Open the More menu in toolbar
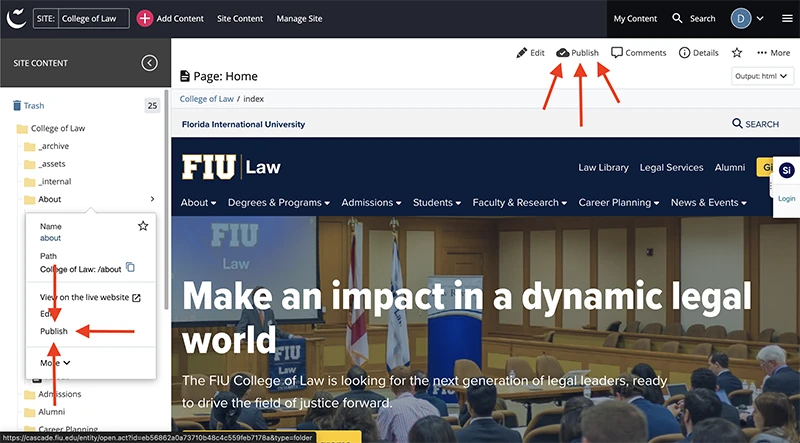 (773, 52)
